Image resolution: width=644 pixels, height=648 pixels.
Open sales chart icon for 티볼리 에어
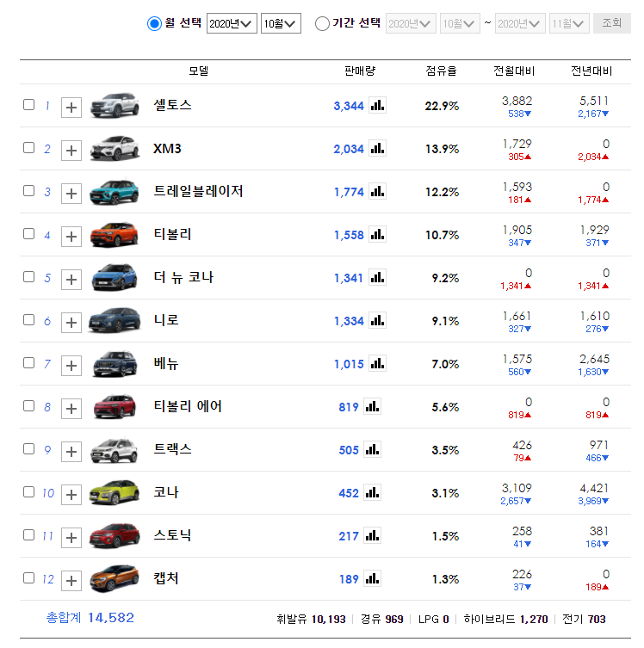point(372,406)
